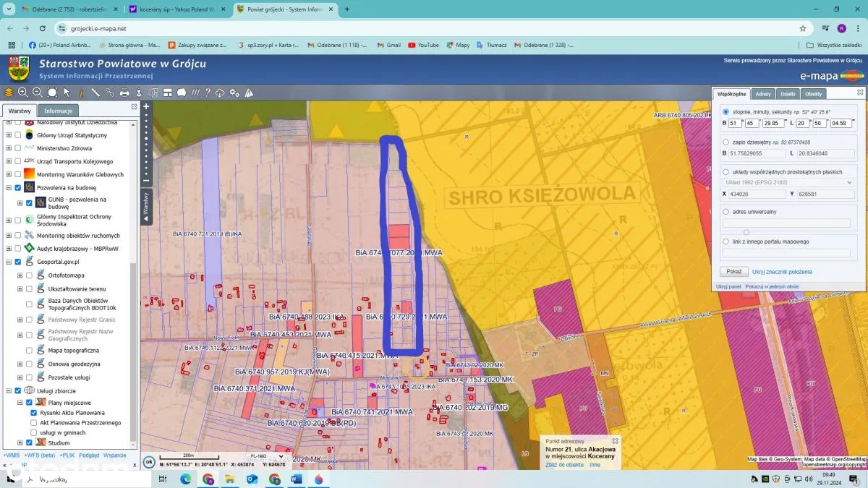Switch to the Informacje tab
The width and height of the screenshot is (868, 488).
point(58,111)
